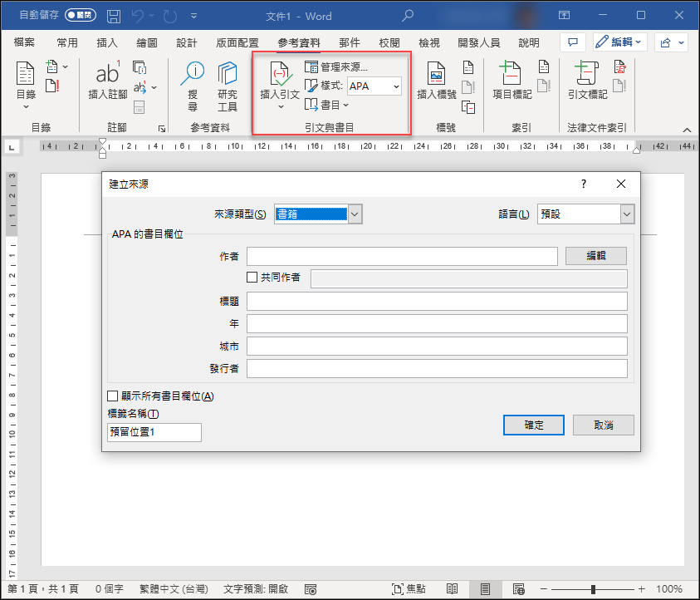Screen dimensions: 700x600
Task: Click the insert index icon
Action: 544,67
